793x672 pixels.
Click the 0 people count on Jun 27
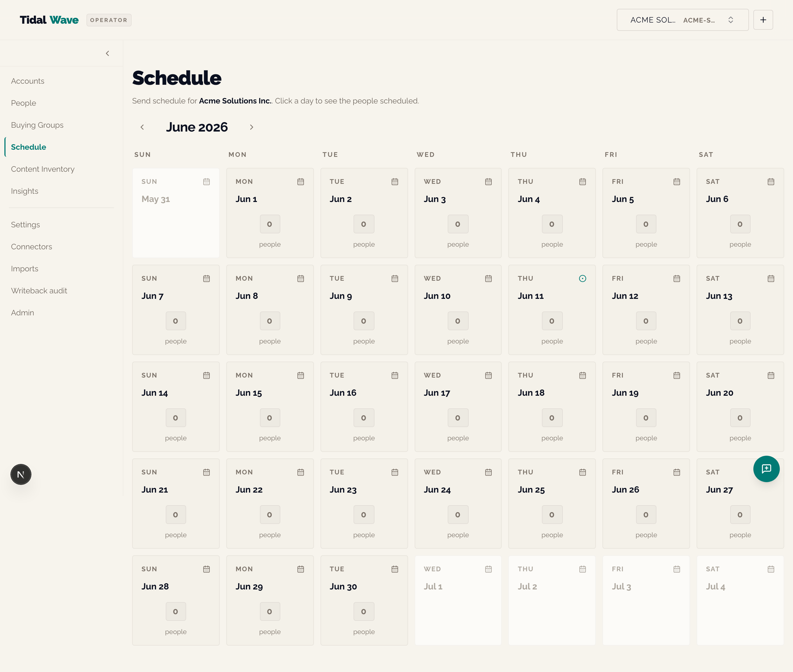[x=740, y=515]
